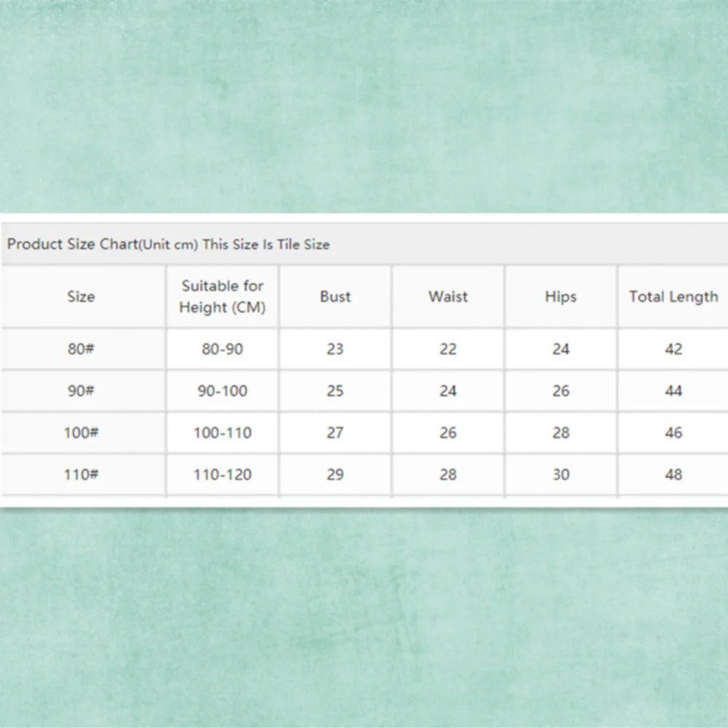Screen dimensions: 728x728
Task: Select total length value 42
Action: (673, 349)
